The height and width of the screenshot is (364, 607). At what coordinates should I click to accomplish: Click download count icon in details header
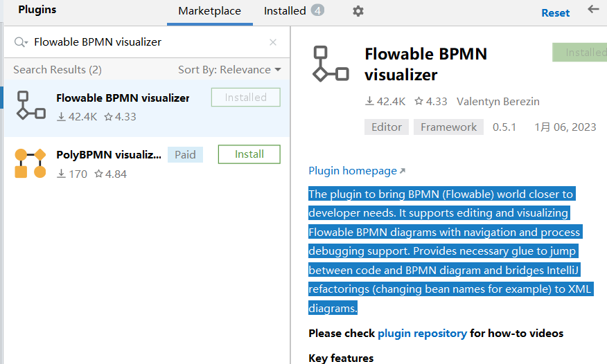pyautogui.click(x=370, y=101)
